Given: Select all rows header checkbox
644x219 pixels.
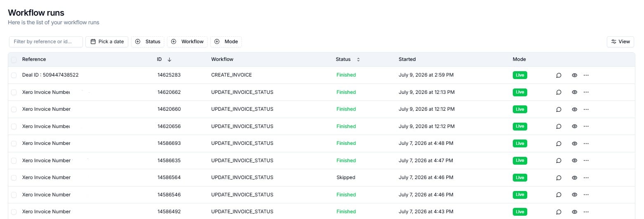Looking at the screenshot, I should coord(14,60).
